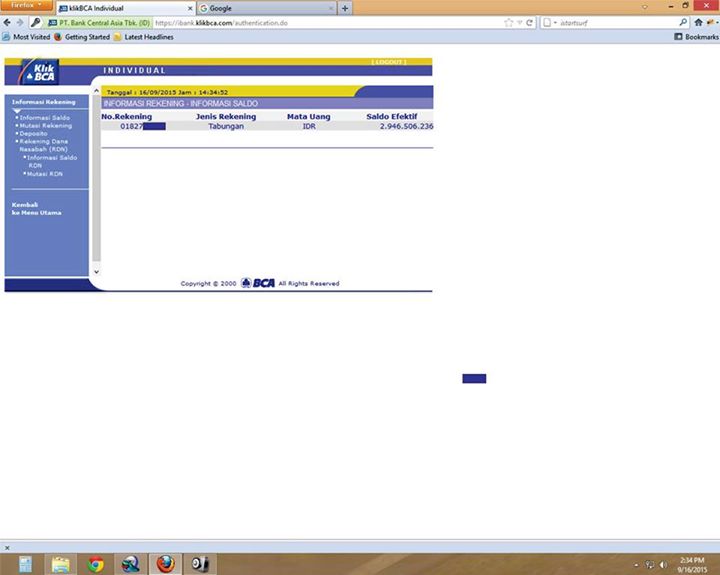
Task: Click the No.Rekening column header
Action: 126,117
